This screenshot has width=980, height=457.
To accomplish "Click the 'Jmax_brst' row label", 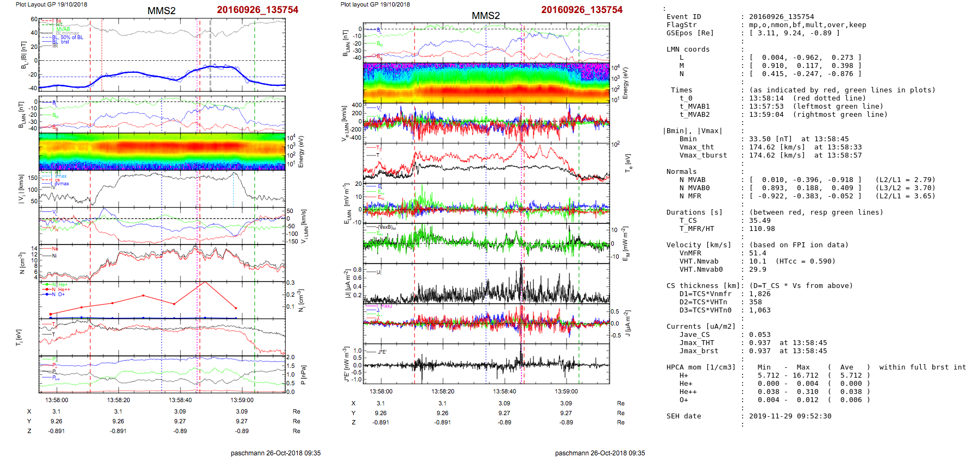I will tap(699, 351).
